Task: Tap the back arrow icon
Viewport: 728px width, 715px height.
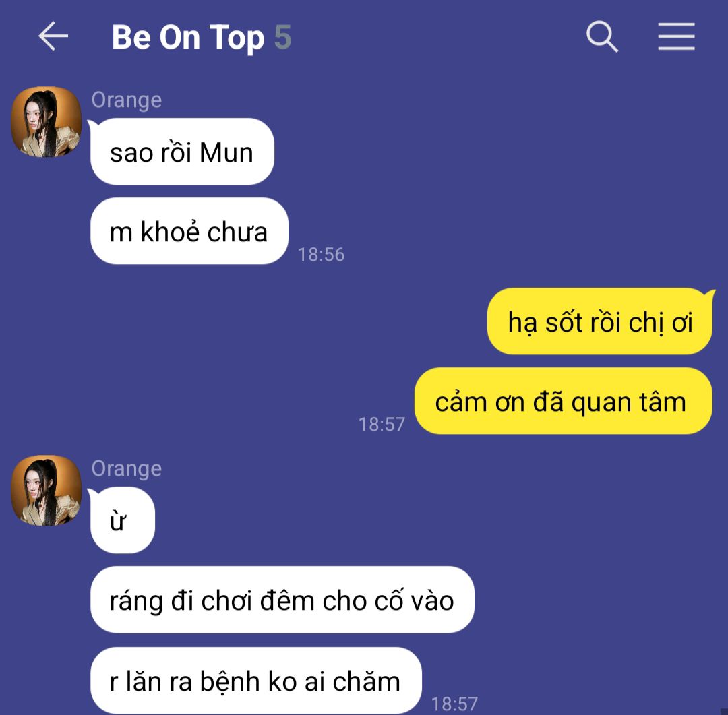Action: (x=53, y=36)
